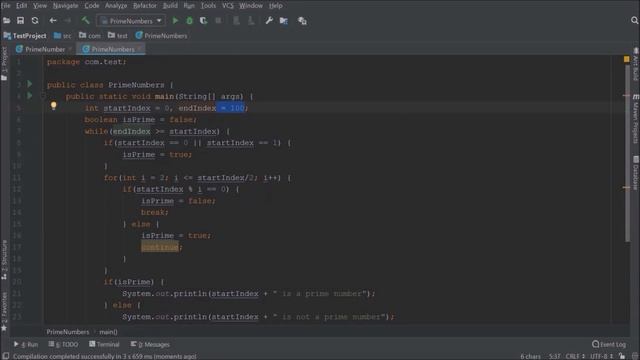Close the PrimeNumber editor tab
This screenshot has height=360, width=640.
[71, 49]
